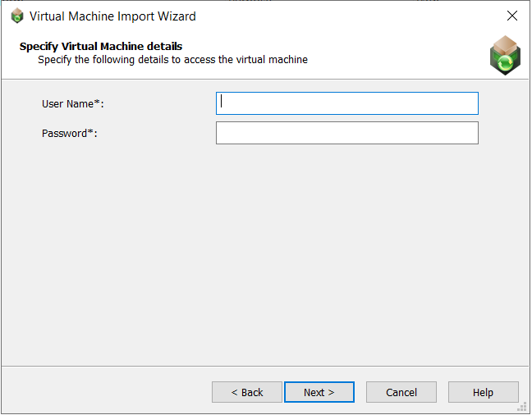Close the Virtual Machine Import Wizard window
The image size is (532, 415).
(x=512, y=16)
